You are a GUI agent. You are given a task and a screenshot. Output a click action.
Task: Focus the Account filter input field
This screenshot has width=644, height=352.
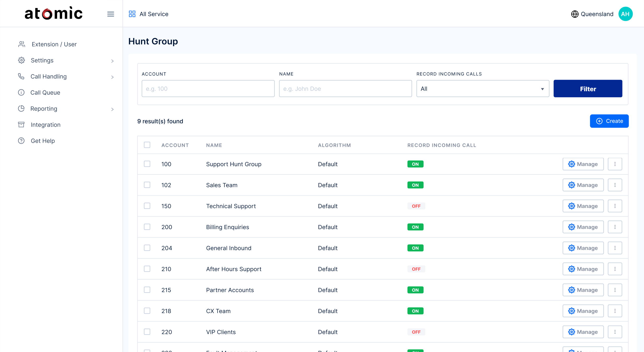point(208,89)
